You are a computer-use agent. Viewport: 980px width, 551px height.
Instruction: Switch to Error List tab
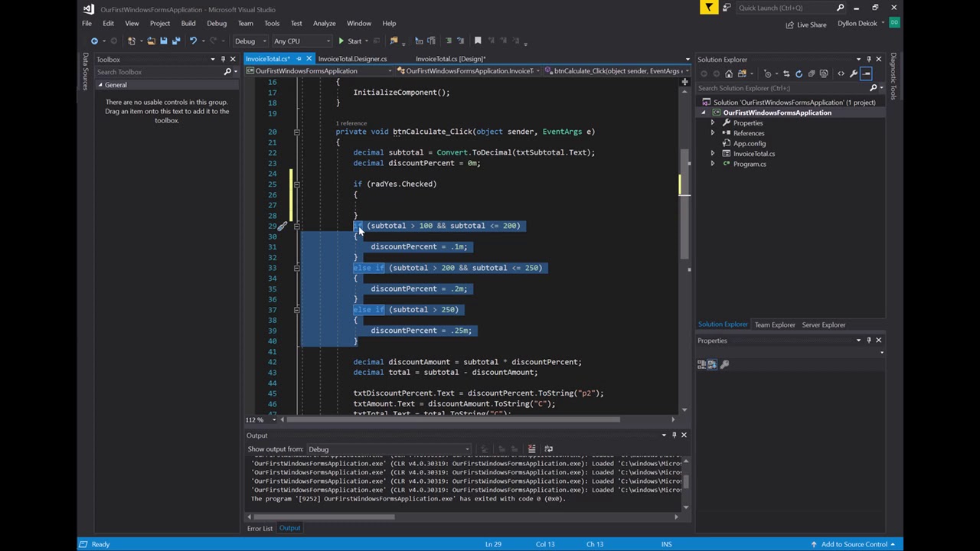click(260, 529)
